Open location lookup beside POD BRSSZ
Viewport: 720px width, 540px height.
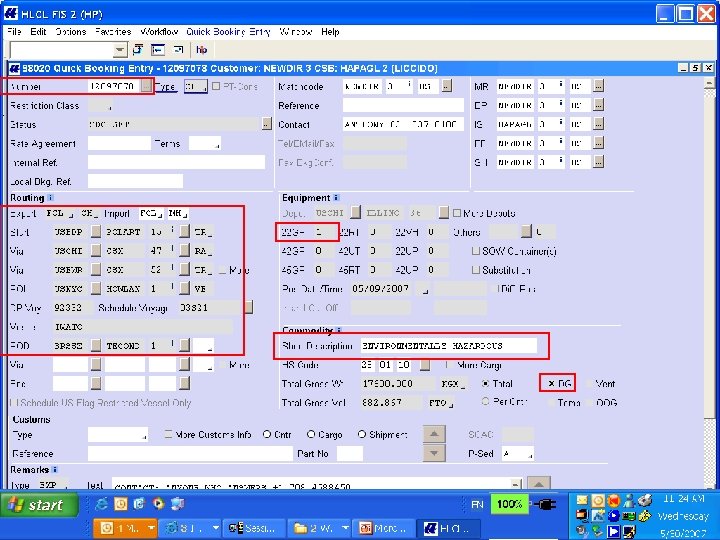click(95, 345)
